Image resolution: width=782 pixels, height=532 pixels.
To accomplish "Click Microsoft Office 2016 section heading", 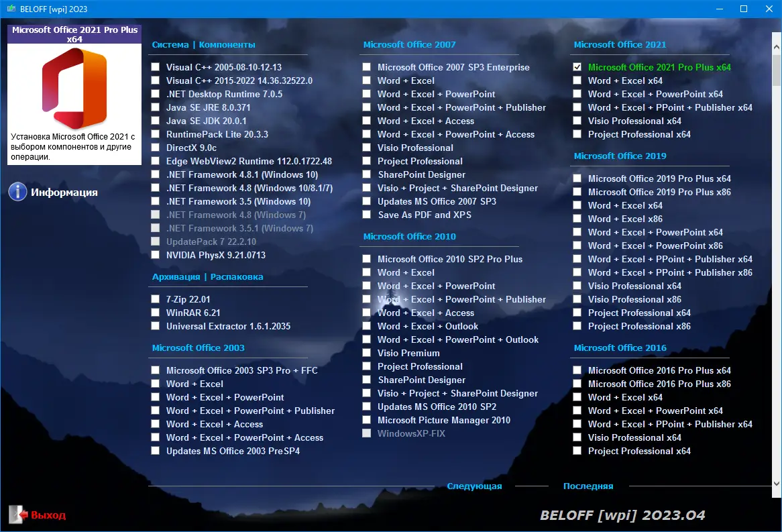I will click(x=620, y=348).
